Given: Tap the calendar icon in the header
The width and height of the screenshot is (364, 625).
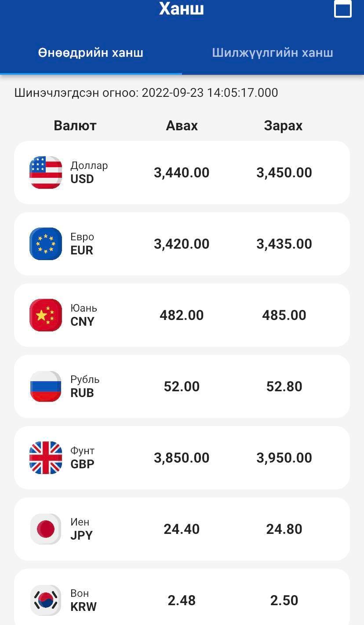Looking at the screenshot, I should pyautogui.click(x=343, y=9).
